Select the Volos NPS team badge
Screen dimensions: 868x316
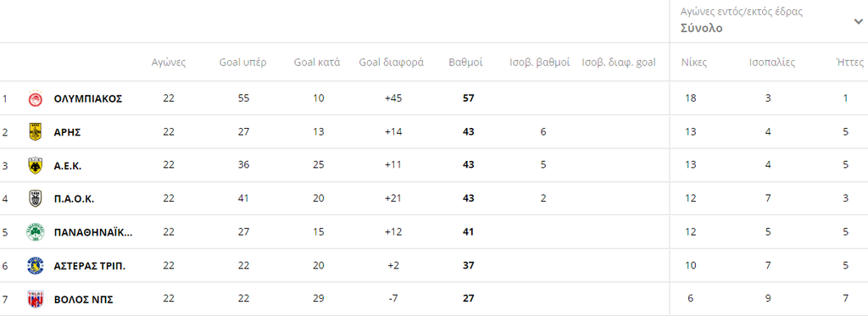(35, 299)
